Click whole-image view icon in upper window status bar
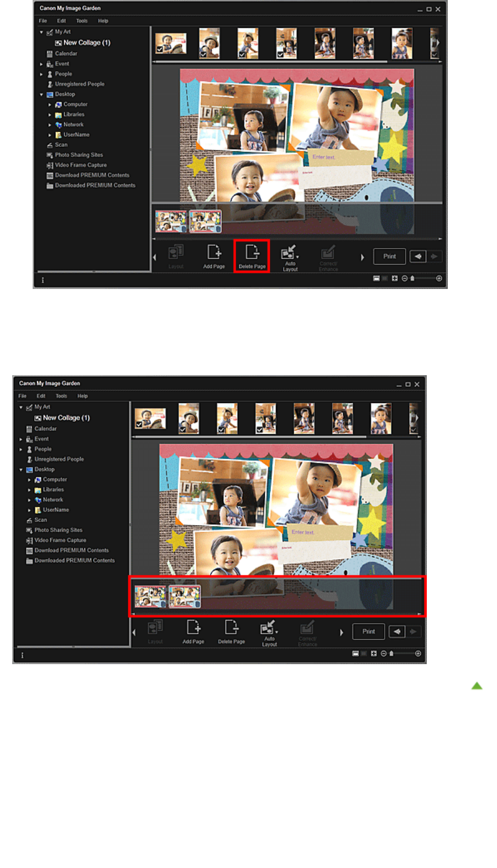 pos(395,278)
